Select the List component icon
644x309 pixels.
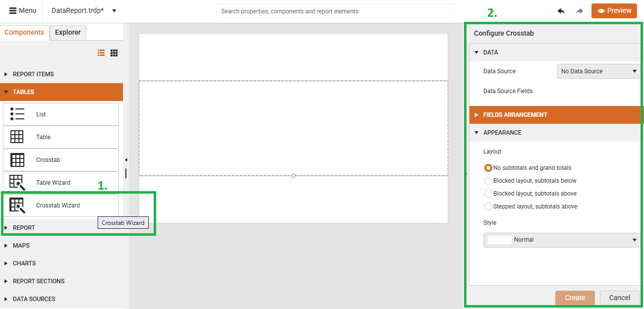point(17,114)
